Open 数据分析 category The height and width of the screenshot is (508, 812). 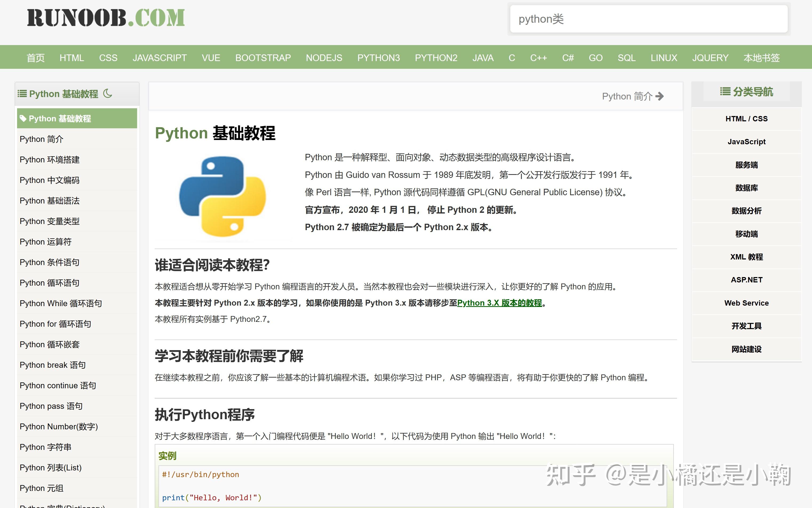point(746,211)
